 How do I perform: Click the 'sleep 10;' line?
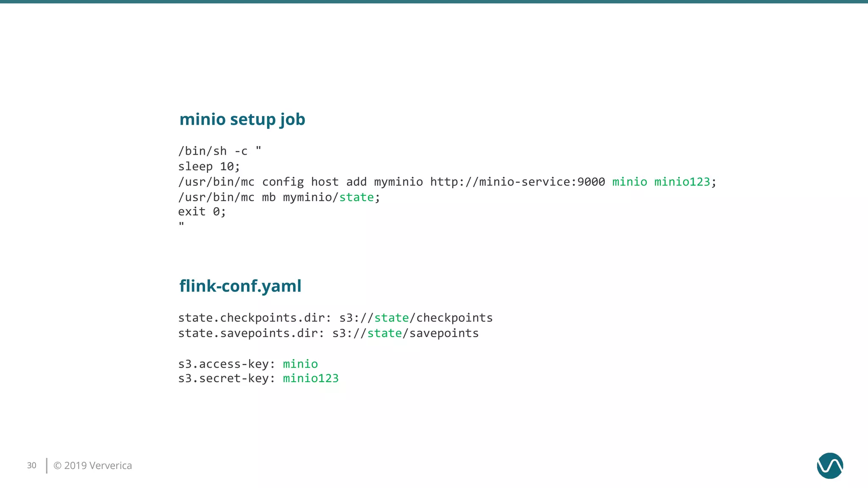(x=209, y=166)
